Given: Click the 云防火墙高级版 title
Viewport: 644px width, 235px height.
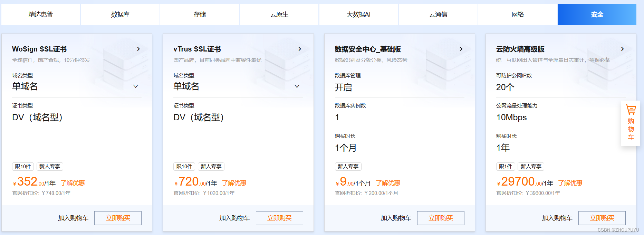Looking at the screenshot, I should (x=520, y=49).
